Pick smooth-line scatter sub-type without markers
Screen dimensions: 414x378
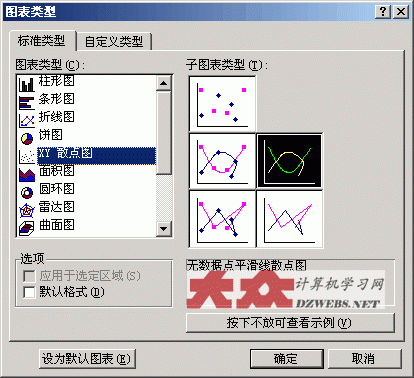pos(289,161)
